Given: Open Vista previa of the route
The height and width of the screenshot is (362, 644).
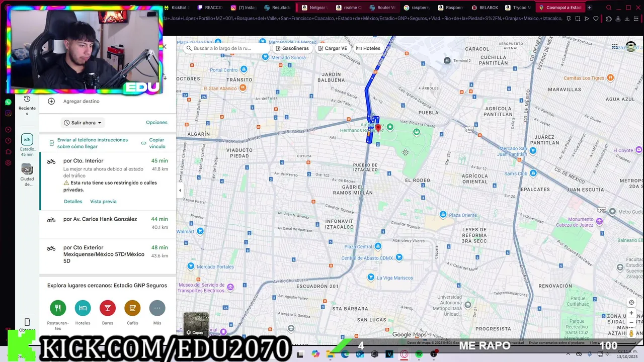Looking at the screenshot, I should 103,202.
